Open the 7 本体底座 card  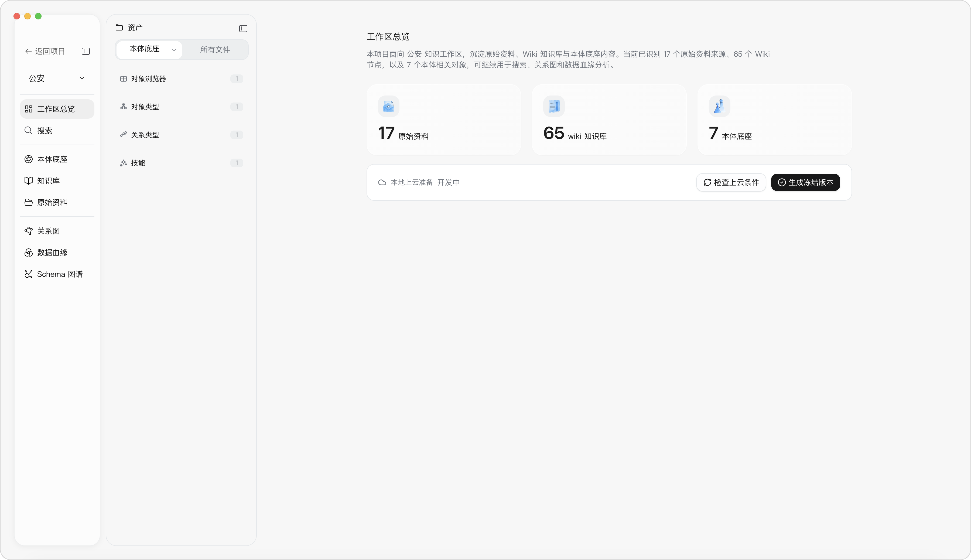(x=774, y=119)
